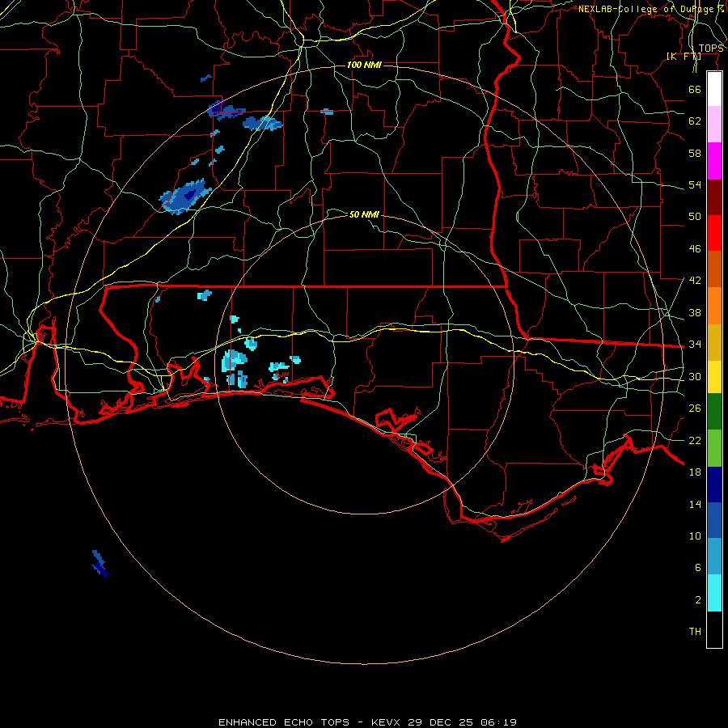Select the legend value 38
The height and width of the screenshot is (728, 728).
point(695,312)
